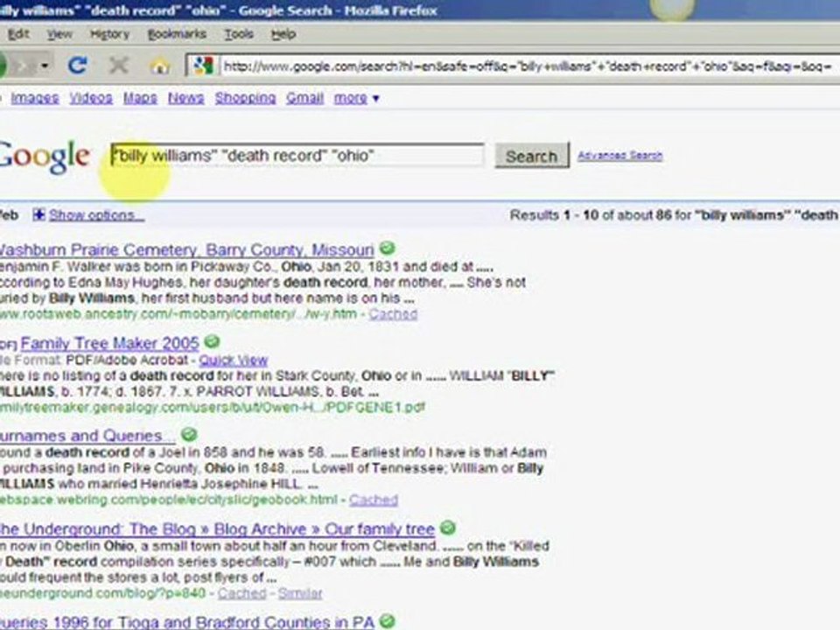Go to the Home page icon
840x630 pixels.
click(x=159, y=66)
